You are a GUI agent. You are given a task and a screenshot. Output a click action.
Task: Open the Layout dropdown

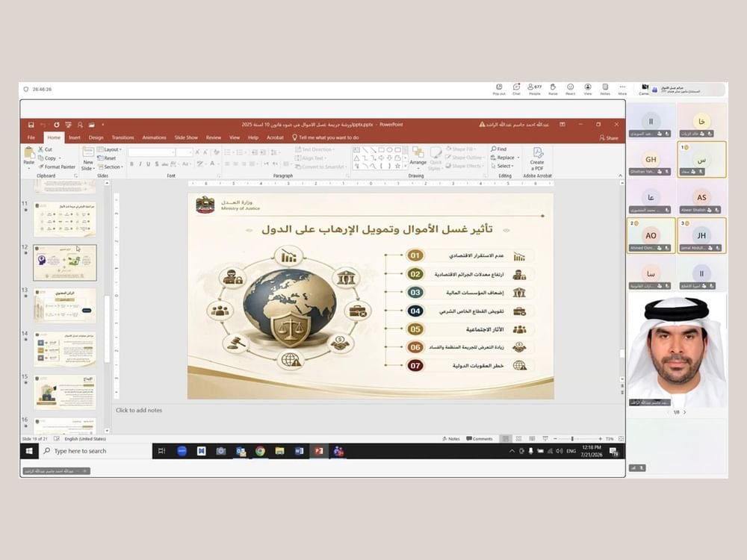tap(110, 149)
